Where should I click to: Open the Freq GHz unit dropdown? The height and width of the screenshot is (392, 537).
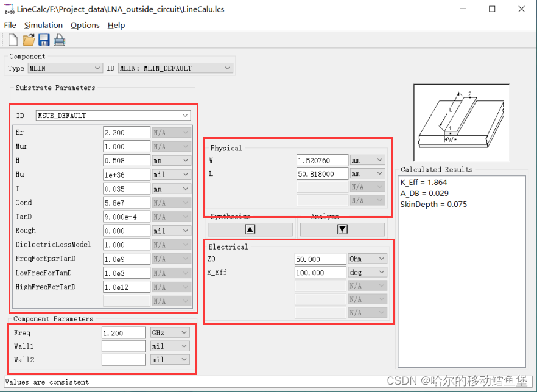click(170, 332)
